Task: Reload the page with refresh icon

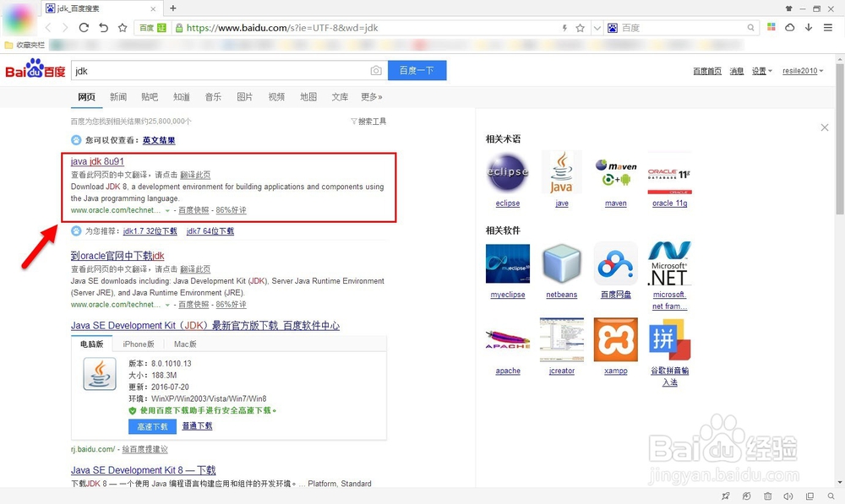Action: [84, 28]
